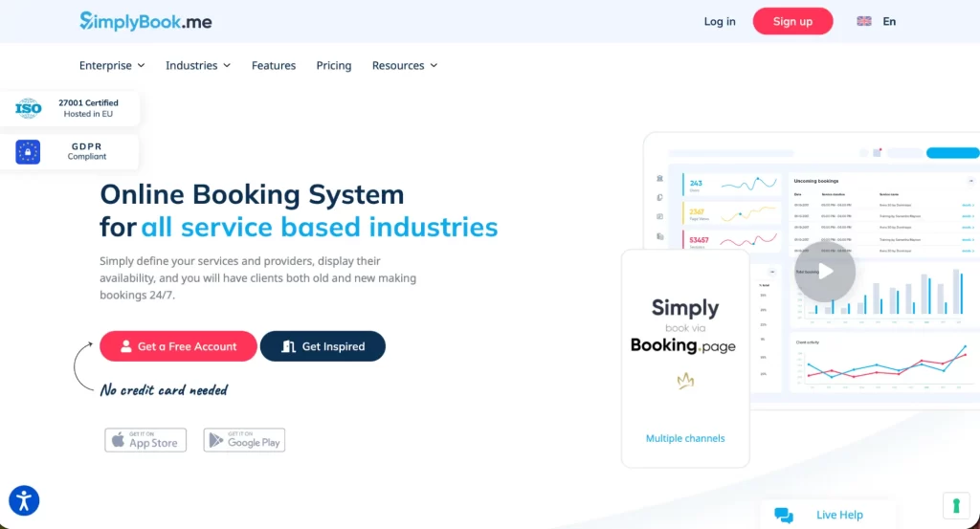Open the Log in page
The height and width of the screenshot is (529, 980).
coord(720,21)
